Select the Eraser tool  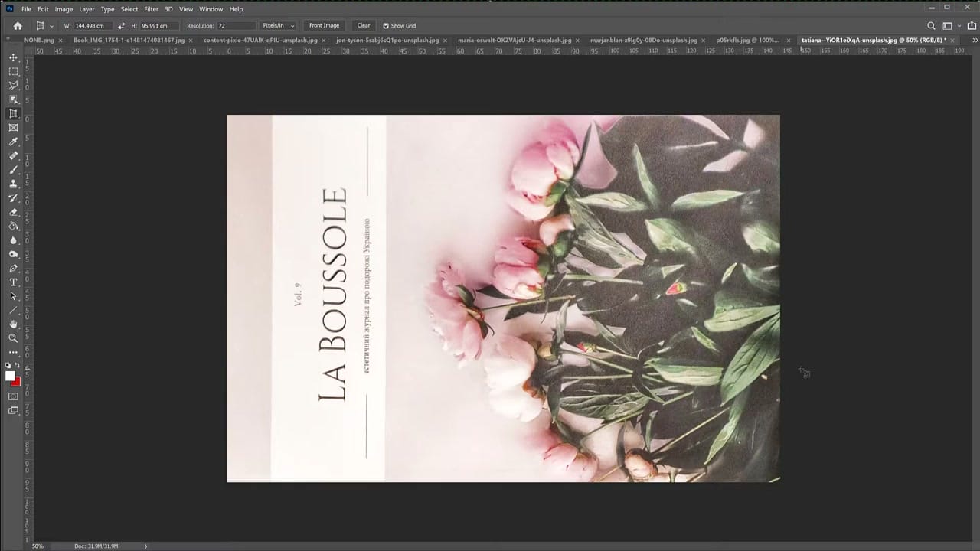[13, 212]
